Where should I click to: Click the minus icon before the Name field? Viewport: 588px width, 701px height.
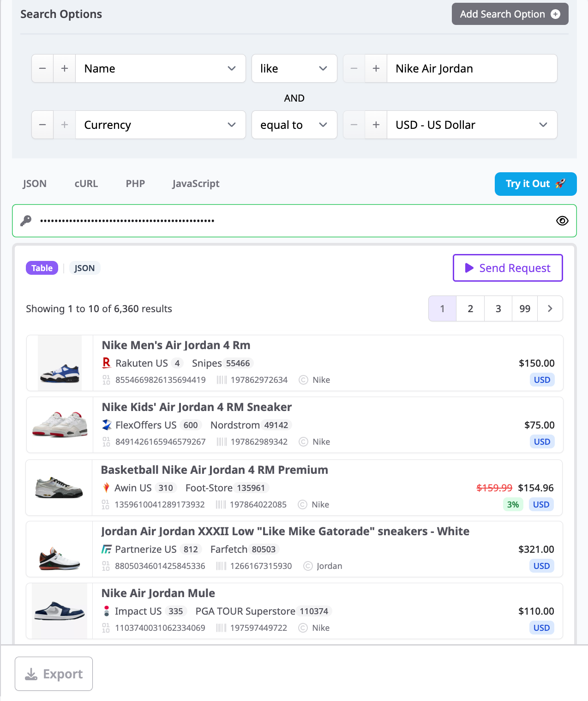tap(42, 68)
